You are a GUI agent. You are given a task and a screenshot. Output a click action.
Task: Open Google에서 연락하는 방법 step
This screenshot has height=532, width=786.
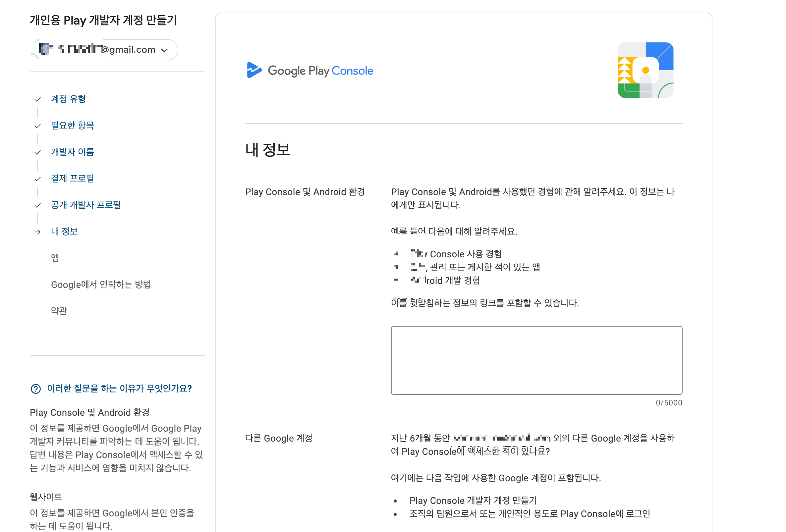pyautogui.click(x=101, y=284)
